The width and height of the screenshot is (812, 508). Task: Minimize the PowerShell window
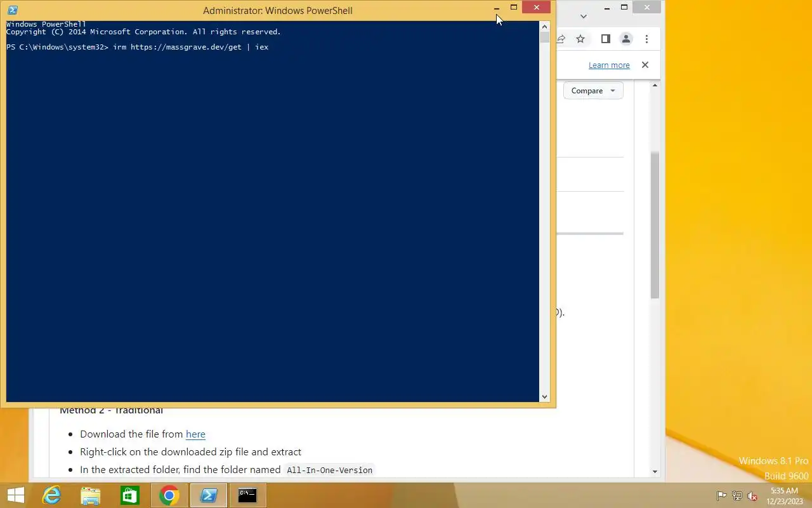coord(497,8)
